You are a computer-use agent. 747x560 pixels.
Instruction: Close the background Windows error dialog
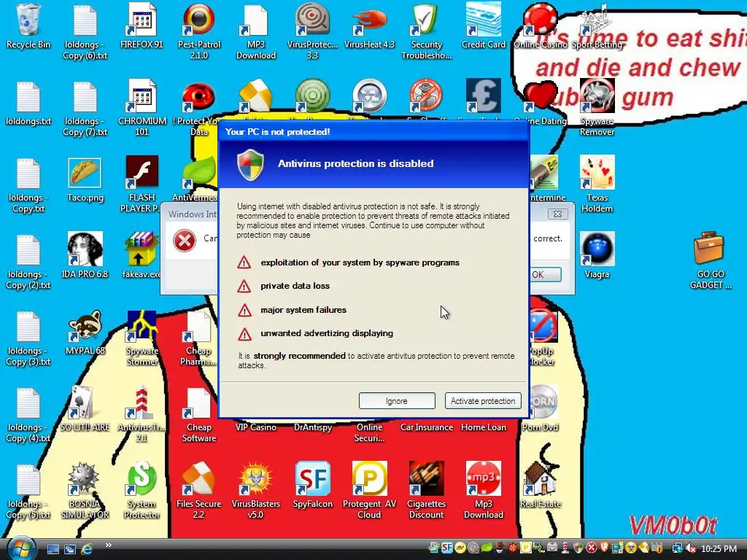pos(557,214)
